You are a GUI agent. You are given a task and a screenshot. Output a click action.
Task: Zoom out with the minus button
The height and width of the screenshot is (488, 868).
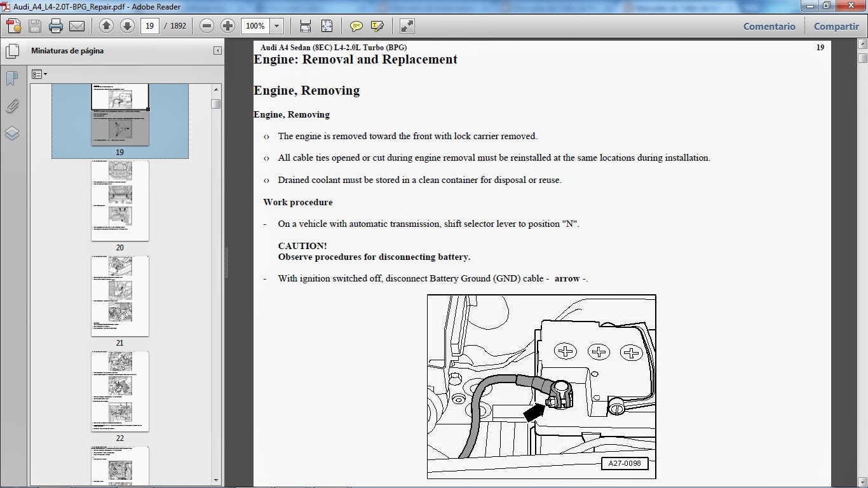tap(207, 26)
